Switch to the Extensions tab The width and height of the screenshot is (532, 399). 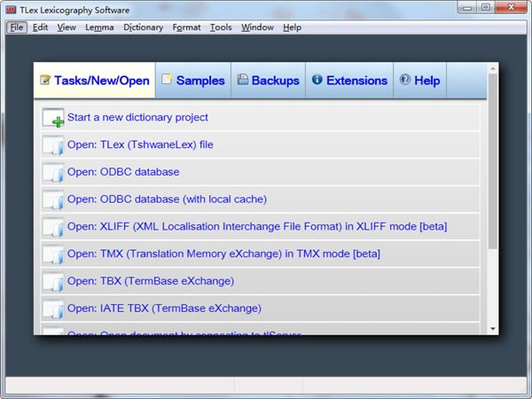(349, 81)
